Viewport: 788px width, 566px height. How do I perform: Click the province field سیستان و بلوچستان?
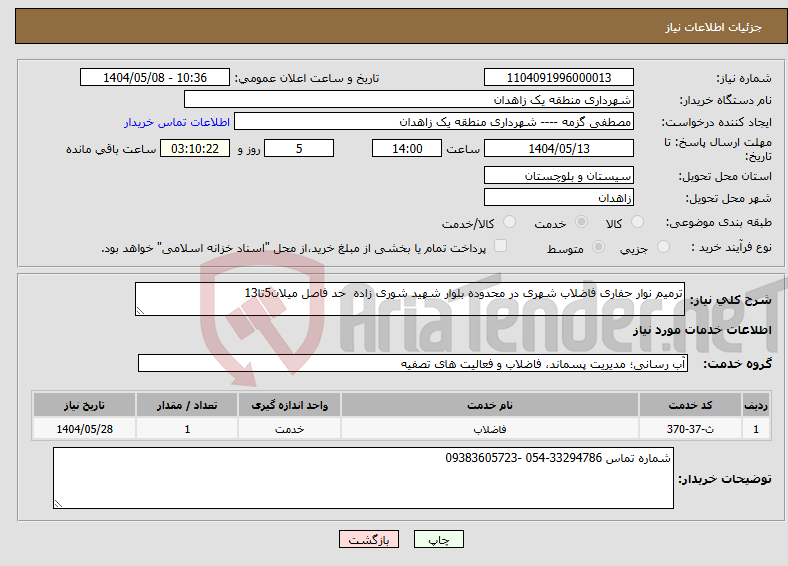[x=559, y=175]
